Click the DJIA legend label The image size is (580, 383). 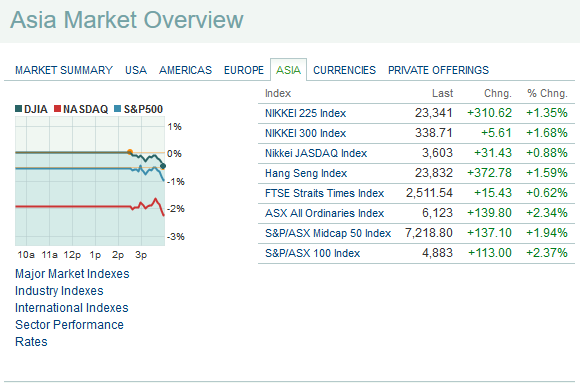click(36, 109)
